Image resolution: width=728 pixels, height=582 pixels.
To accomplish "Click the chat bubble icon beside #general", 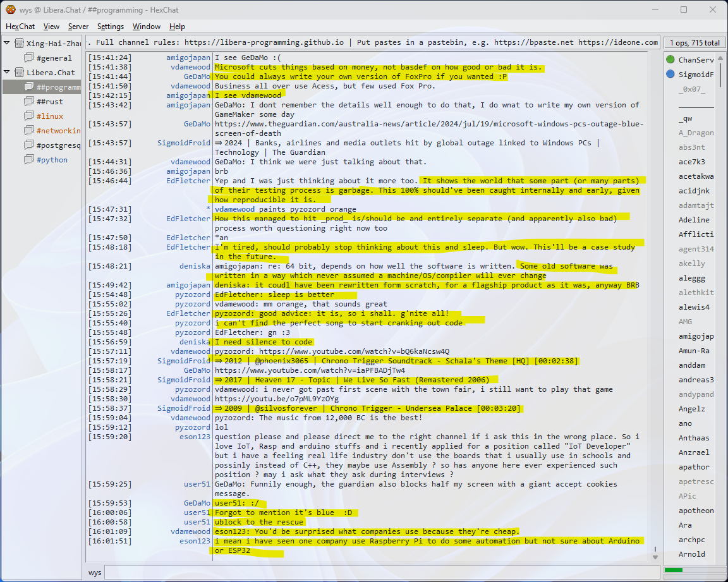I will tap(29, 58).
